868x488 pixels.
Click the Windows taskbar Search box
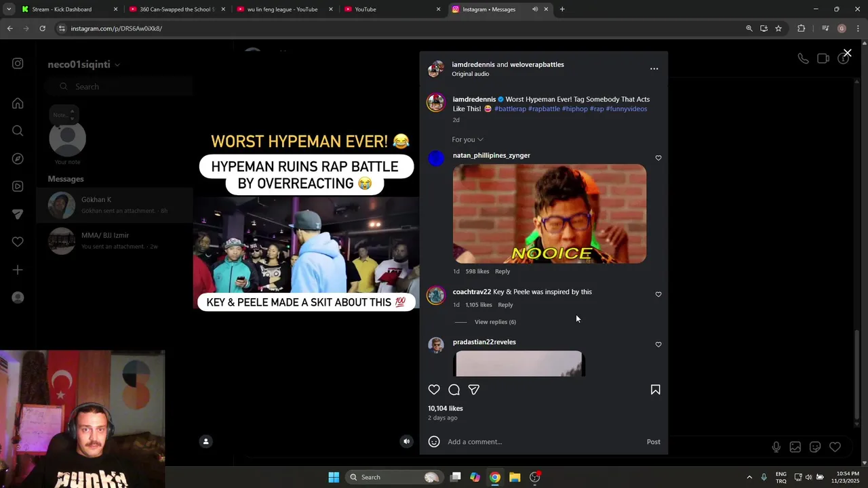[x=394, y=477]
